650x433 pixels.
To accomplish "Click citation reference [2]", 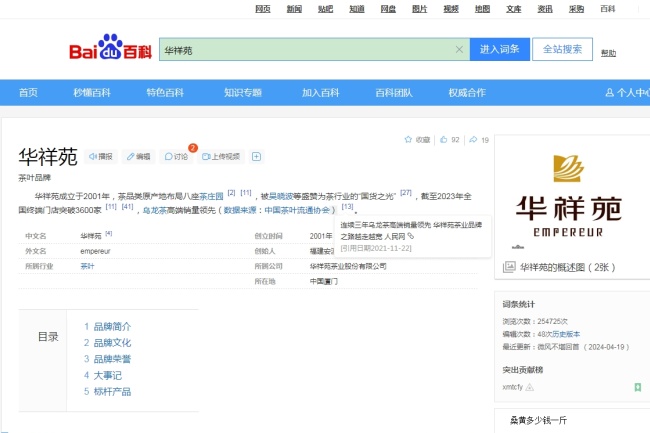I will coord(231,192).
